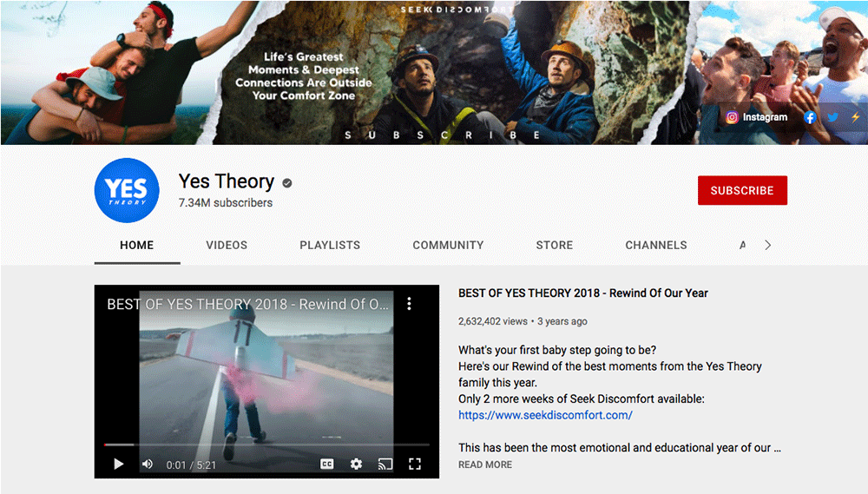Open the Twitter bird icon link
This screenshot has height=494, width=868.
click(832, 117)
